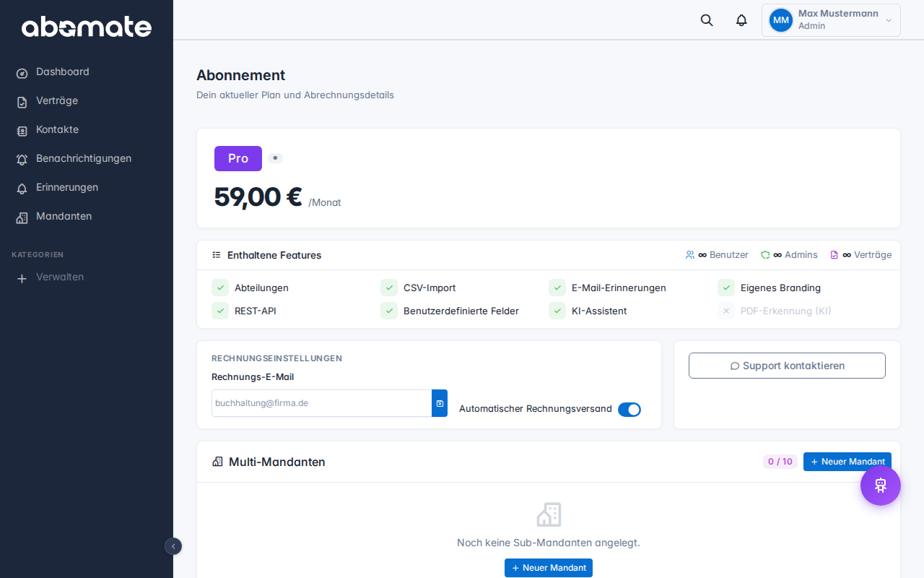This screenshot has width=924, height=578.
Task: Click the 0 / 10 Mandanten counter badge
Action: 780,461
